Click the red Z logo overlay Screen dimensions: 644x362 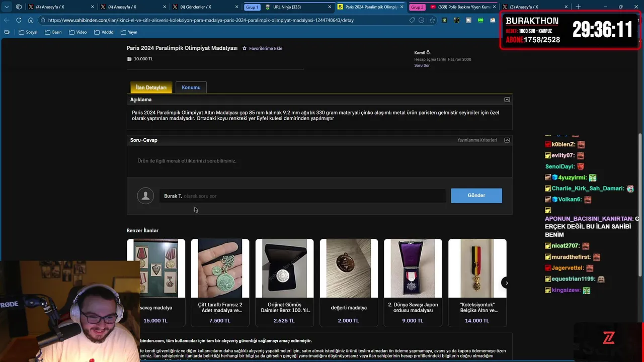609,337
